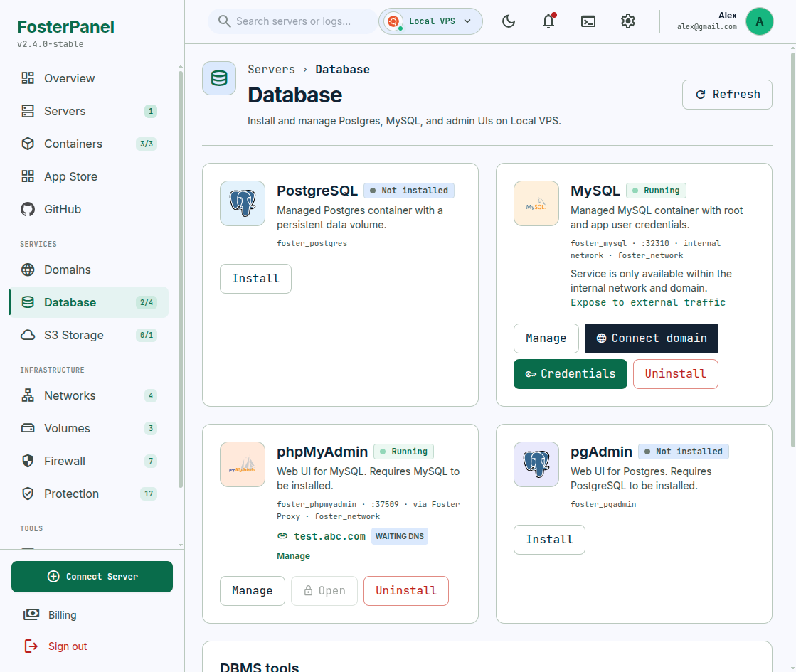This screenshot has width=796, height=672.
Task: View MySQL Credentials
Action: point(570,374)
